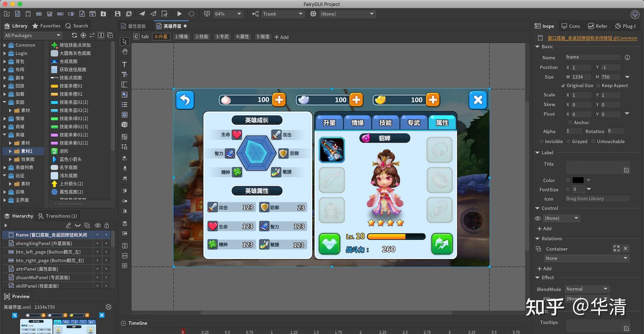
Task: Switch to the 属性面板 tab
Action: pos(136,26)
